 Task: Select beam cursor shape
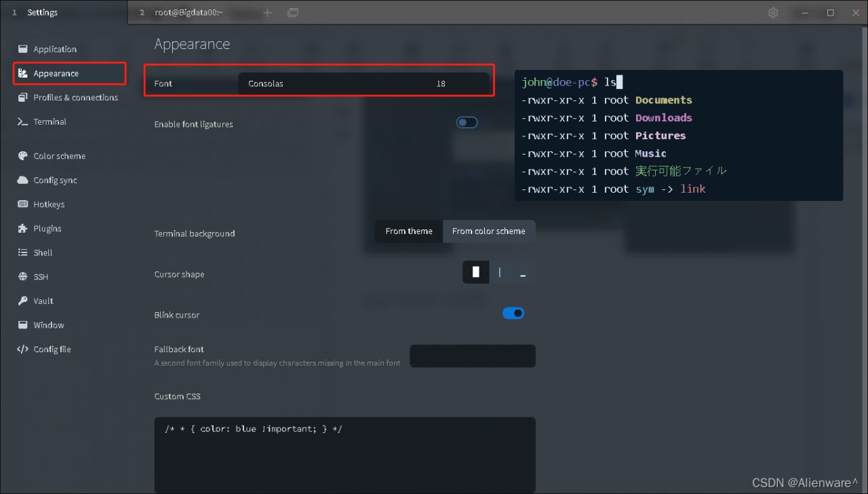(500, 272)
